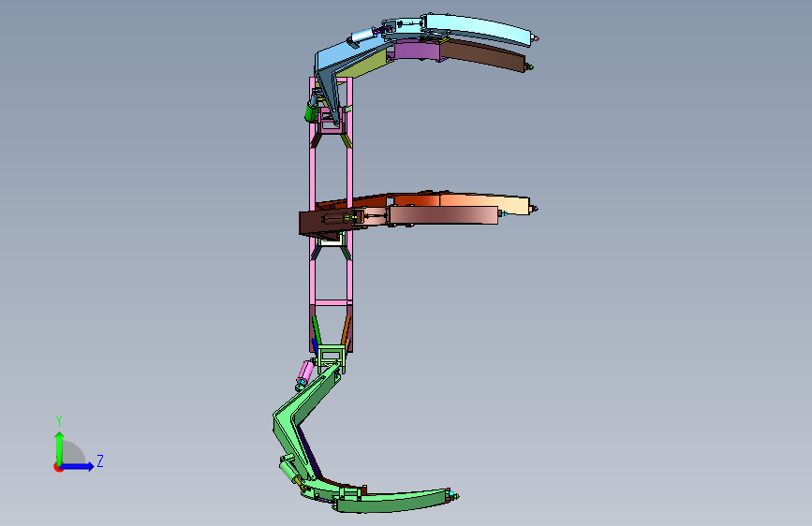Select the dark green cylinder beside the upper frame
812x526 pixels.
(311, 111)
